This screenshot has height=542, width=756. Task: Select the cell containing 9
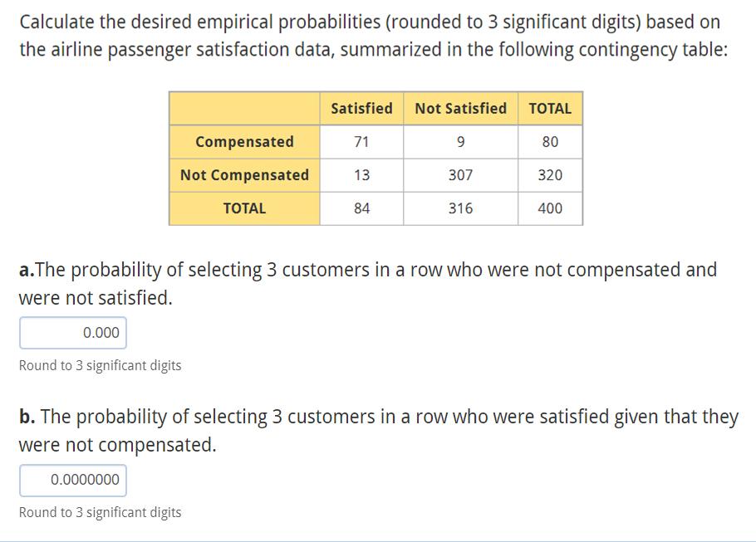coord(460,141)
